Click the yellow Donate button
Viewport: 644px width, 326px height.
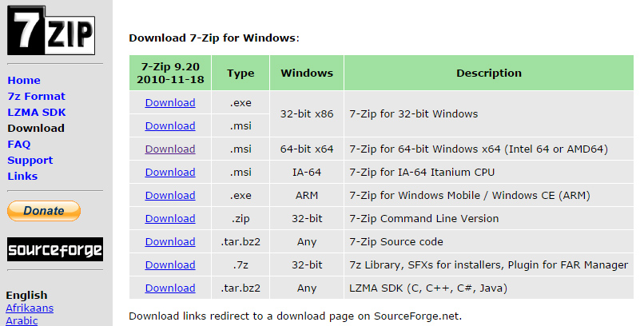(44, 211)
